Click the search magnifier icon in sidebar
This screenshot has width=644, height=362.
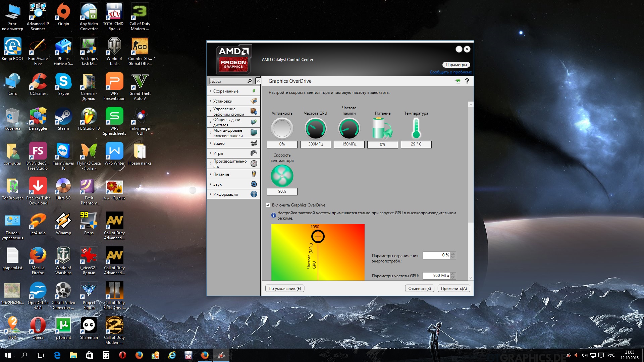coord(250,81)
